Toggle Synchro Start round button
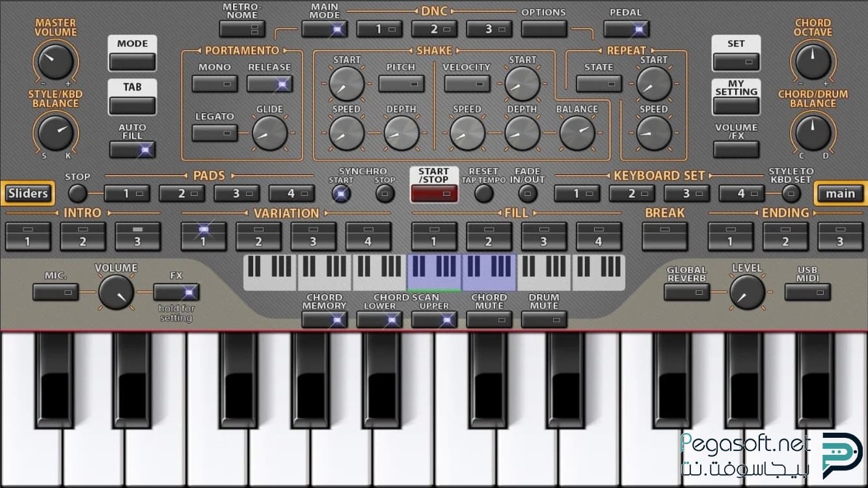The width and height of the screenshot is (868, 488). pyautogui.click(x=341, y=193)
